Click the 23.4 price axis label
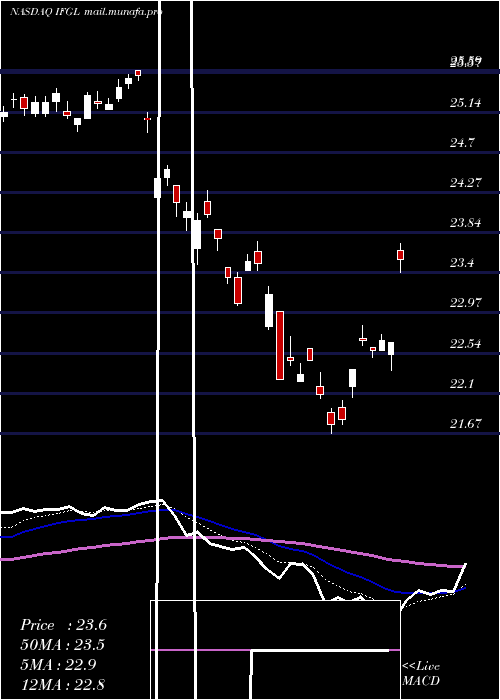 point(462,262)
